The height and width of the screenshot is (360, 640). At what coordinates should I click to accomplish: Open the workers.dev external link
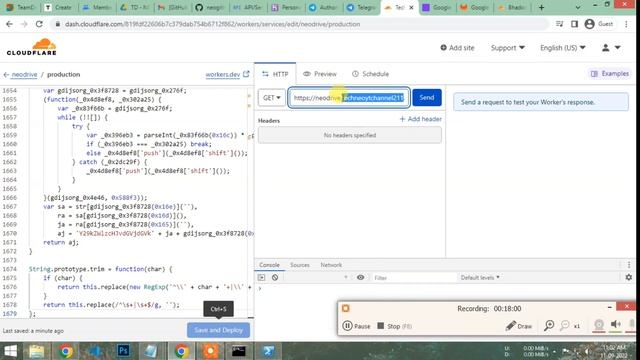click(227, 74)
